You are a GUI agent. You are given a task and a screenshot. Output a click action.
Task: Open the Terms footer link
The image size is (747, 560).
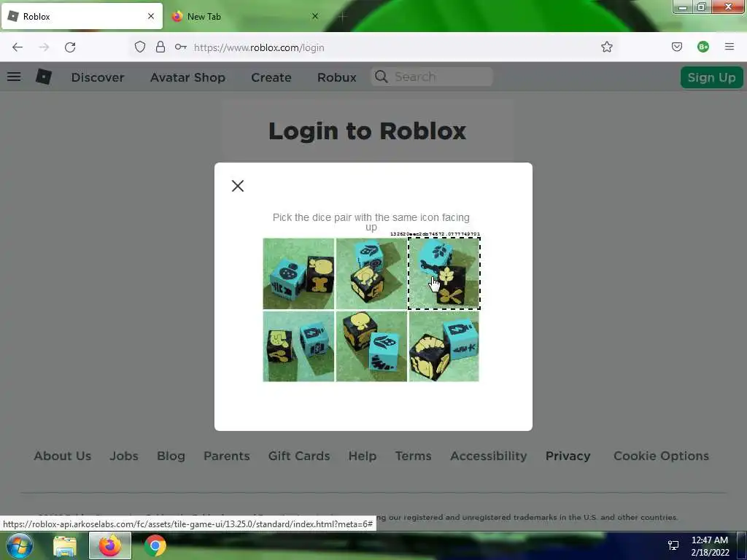[x=413, y=456]
